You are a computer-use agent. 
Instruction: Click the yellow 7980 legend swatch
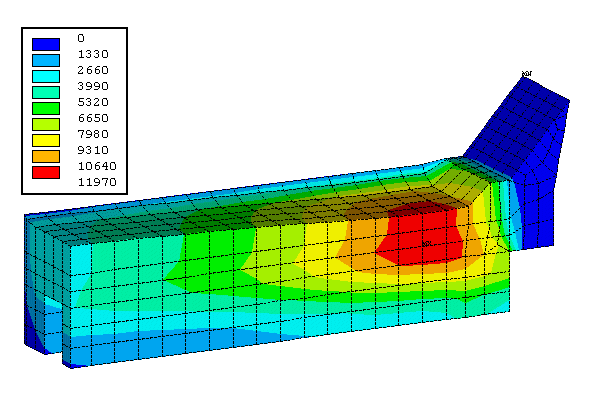pos(46,140)
